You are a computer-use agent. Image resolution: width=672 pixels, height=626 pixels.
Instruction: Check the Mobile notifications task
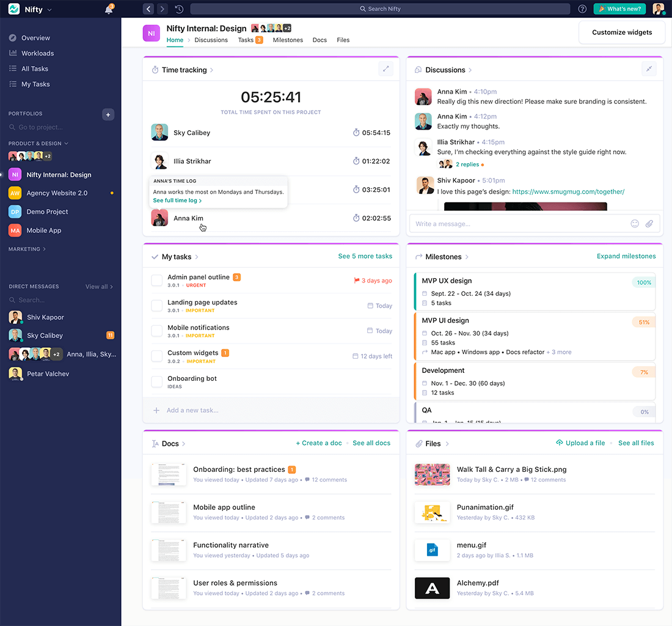[x=157, y=331]
